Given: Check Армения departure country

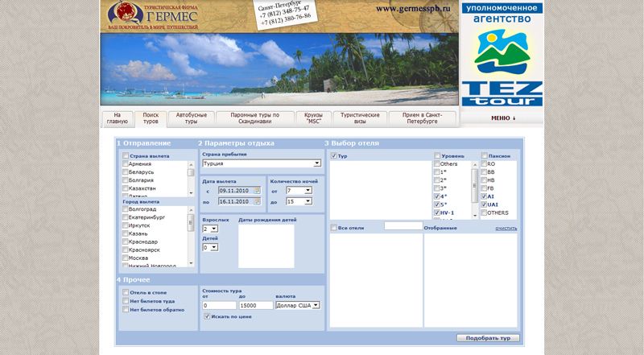Looking at the screenshot, I should coord(126,163).
